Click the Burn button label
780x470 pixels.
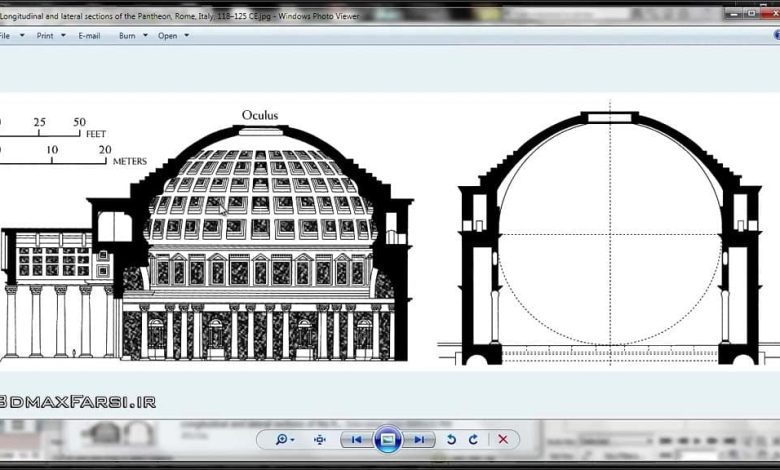[127, 35]
